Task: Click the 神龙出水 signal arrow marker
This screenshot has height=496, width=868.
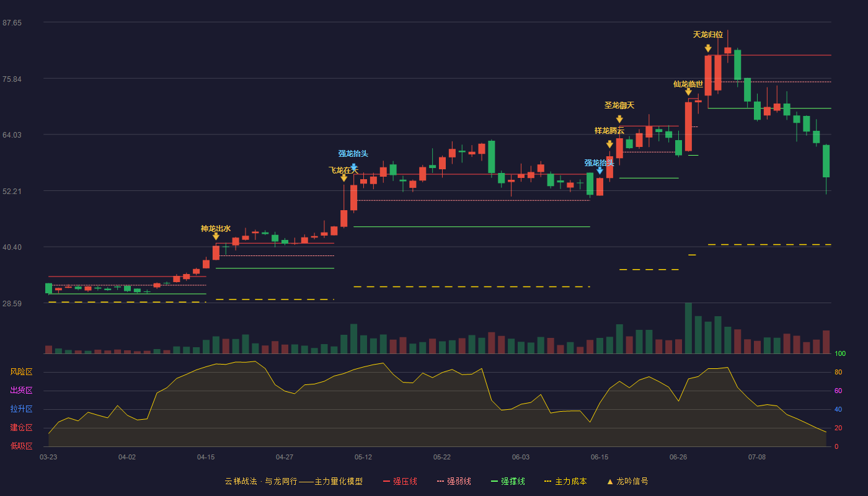Action: pyautogui.click(x=216, y=236)
